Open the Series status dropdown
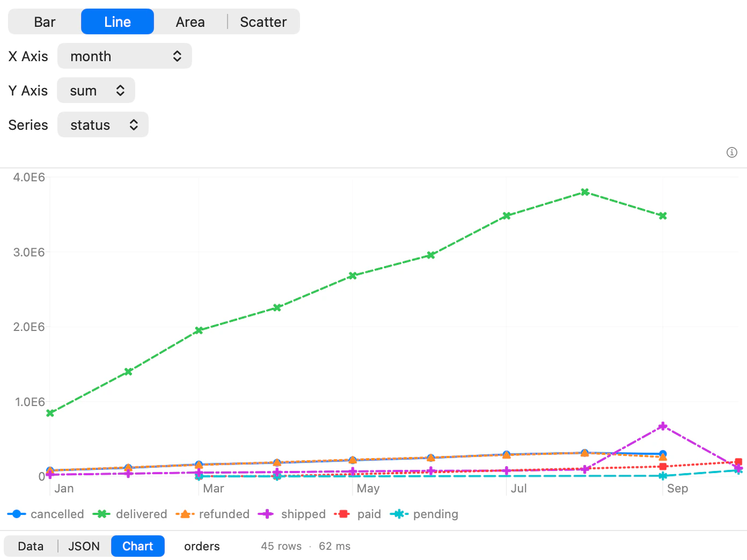The width and height of the screenshot is (747, 560). pos(102,125)
